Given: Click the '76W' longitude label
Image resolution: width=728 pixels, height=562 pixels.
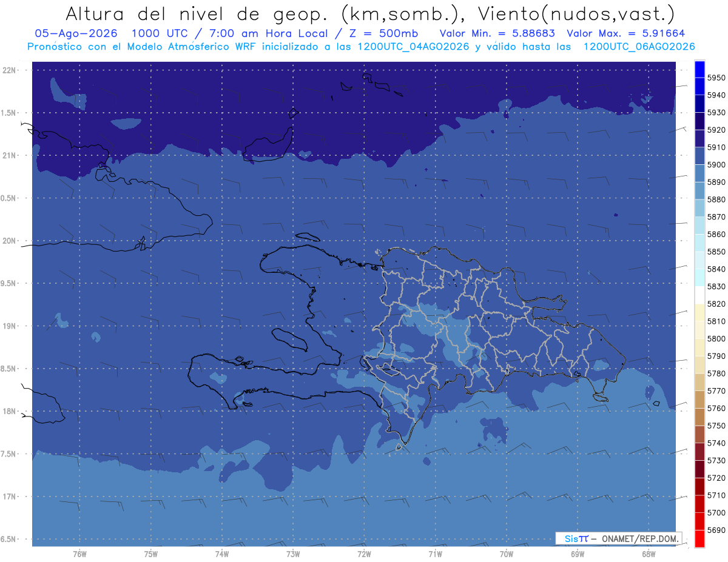Looking at the screenshot, I should click(x=79, y=554).
